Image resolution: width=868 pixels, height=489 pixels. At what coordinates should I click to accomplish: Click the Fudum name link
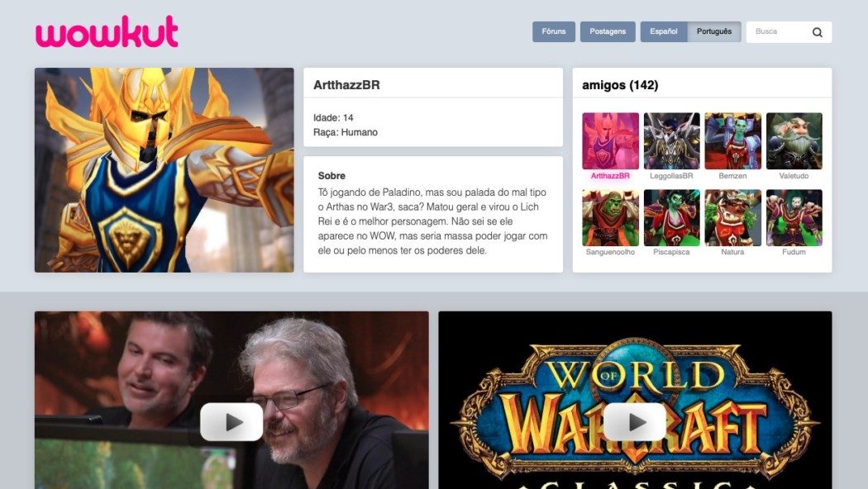[794, 252]
